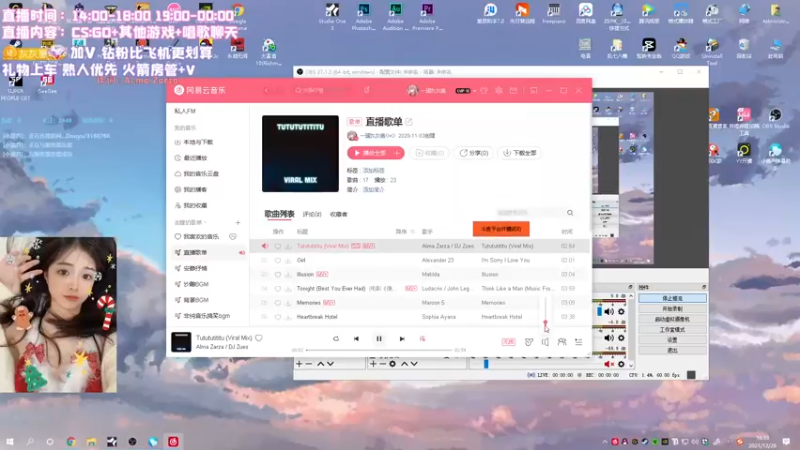Switch to the comments tab
Viewport: 800px width, 450px height.
312,214
